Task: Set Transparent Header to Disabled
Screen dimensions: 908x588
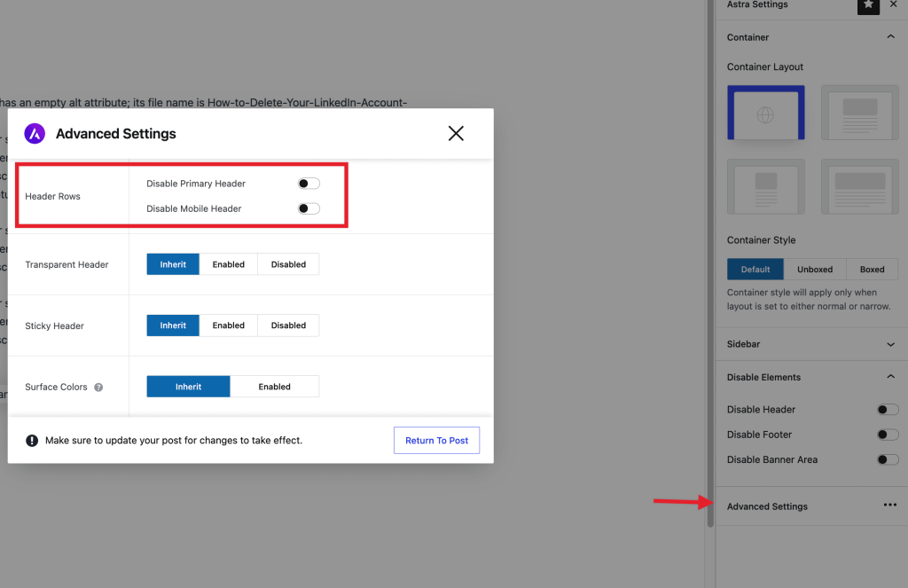Action: click(x=288, y=264)
